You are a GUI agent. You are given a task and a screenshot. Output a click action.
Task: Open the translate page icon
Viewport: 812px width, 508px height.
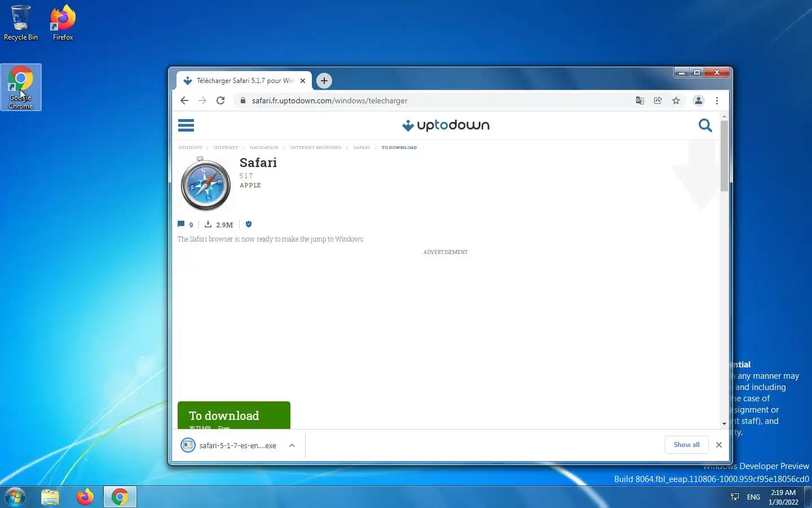pyautogui.click(x=639, y=100)
